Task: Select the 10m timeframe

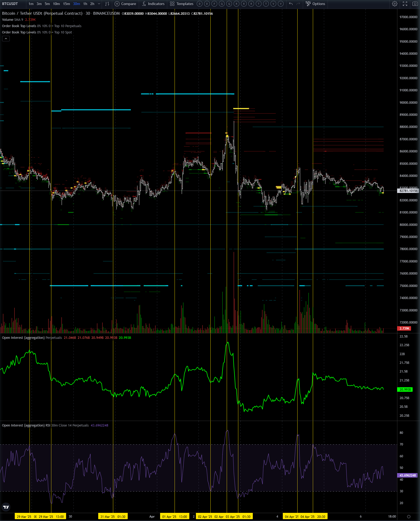Action: pos(56,4)
